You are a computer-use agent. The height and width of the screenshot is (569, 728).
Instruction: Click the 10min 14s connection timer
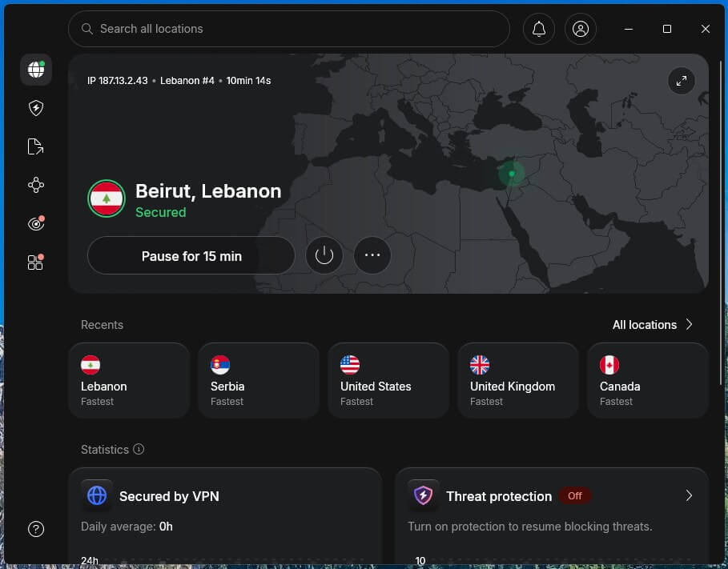(x=248, y=81)
